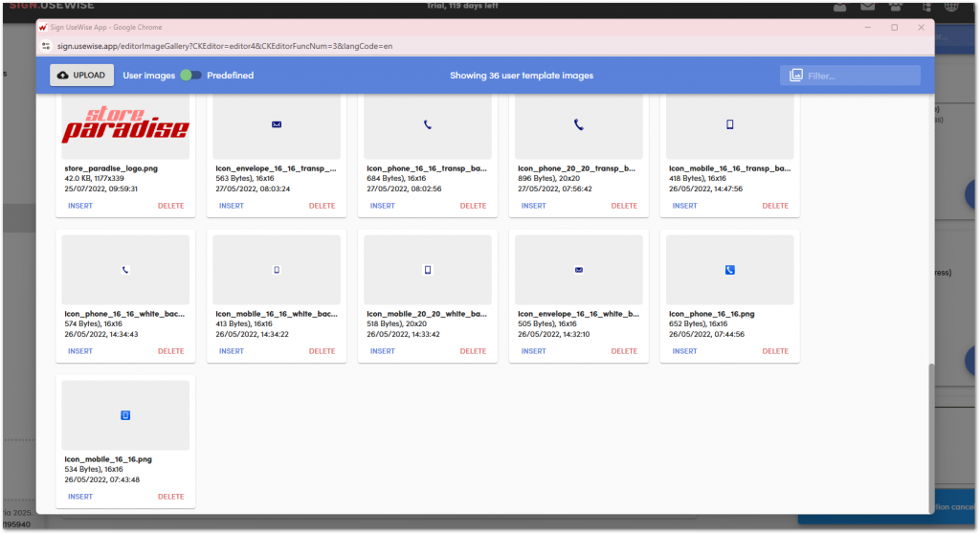Click the transparent envelope 16x16 icon
The width and height of the screenshot is (980, 534).
[x=277, y=124]
